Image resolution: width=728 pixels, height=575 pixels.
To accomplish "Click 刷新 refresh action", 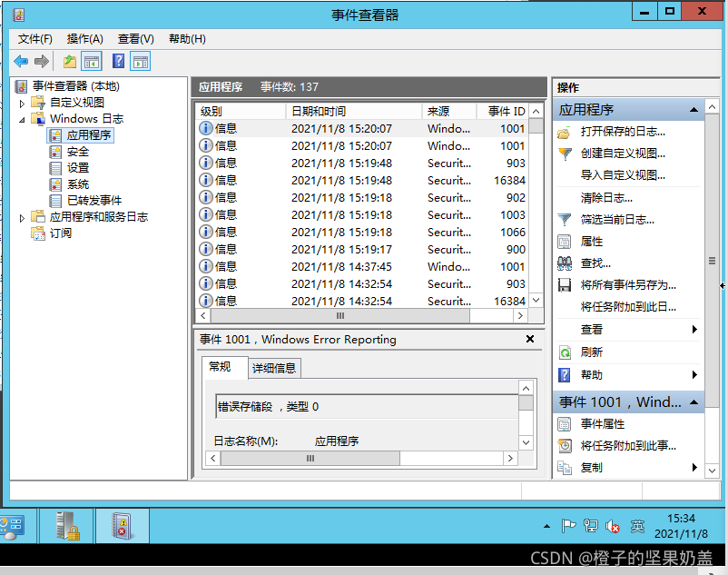I will click(x=591, y=352).
